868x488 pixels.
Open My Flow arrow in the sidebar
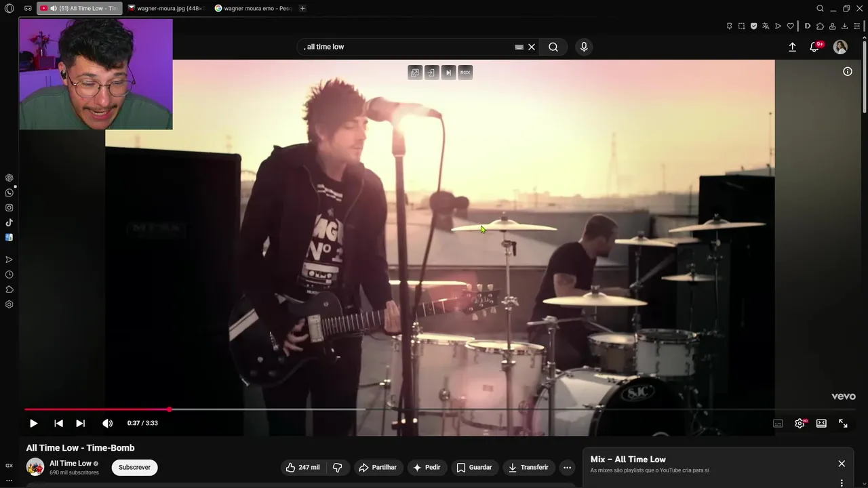point(9,260)
